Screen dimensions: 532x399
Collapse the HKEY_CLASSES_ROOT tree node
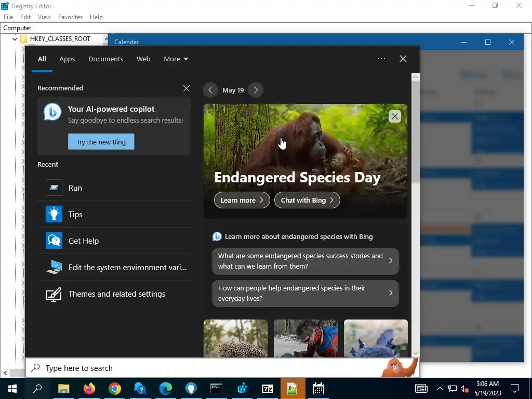[15, 39]
